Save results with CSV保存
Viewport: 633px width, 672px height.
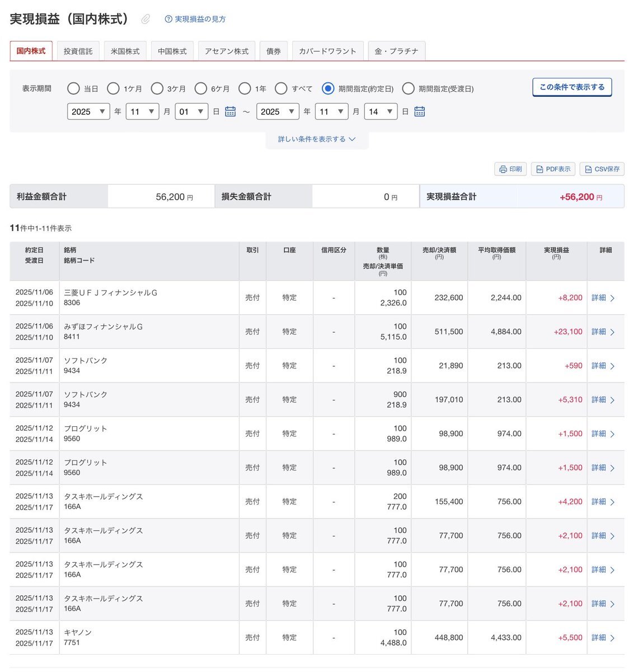point(602,169)
